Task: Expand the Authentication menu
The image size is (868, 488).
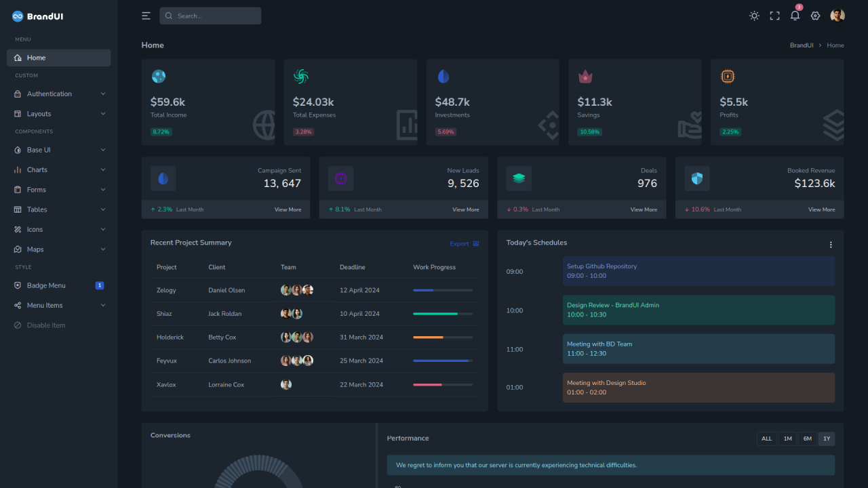Action: coord(58,94)
